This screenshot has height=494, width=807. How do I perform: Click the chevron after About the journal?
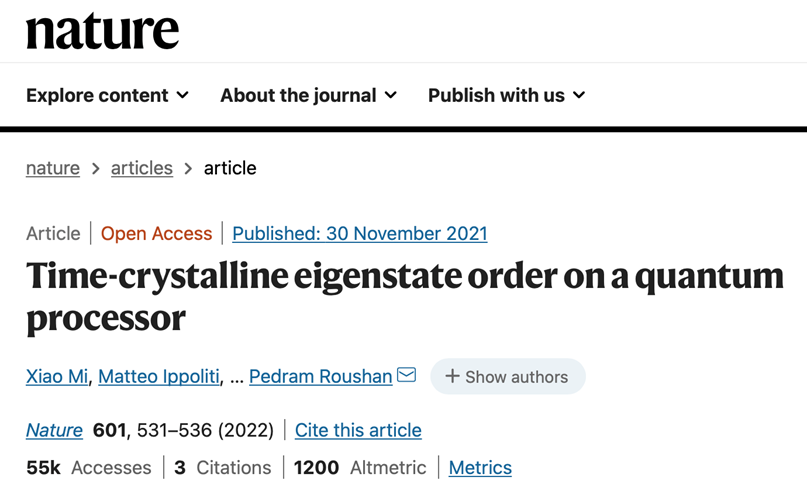point(391,95)
